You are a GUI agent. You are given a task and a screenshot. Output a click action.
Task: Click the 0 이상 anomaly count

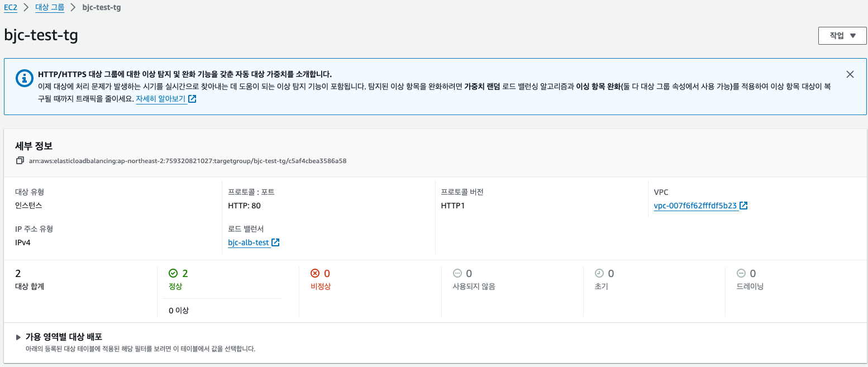click(179, 311)
